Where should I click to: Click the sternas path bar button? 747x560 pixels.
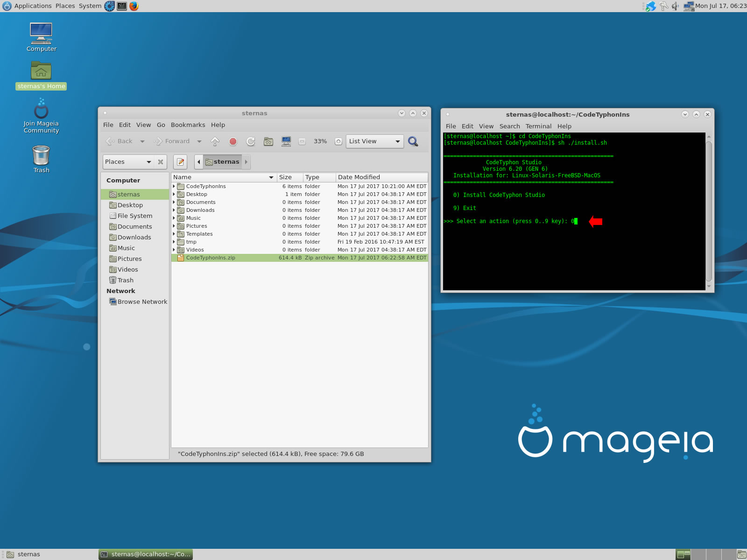pos(222,162)
